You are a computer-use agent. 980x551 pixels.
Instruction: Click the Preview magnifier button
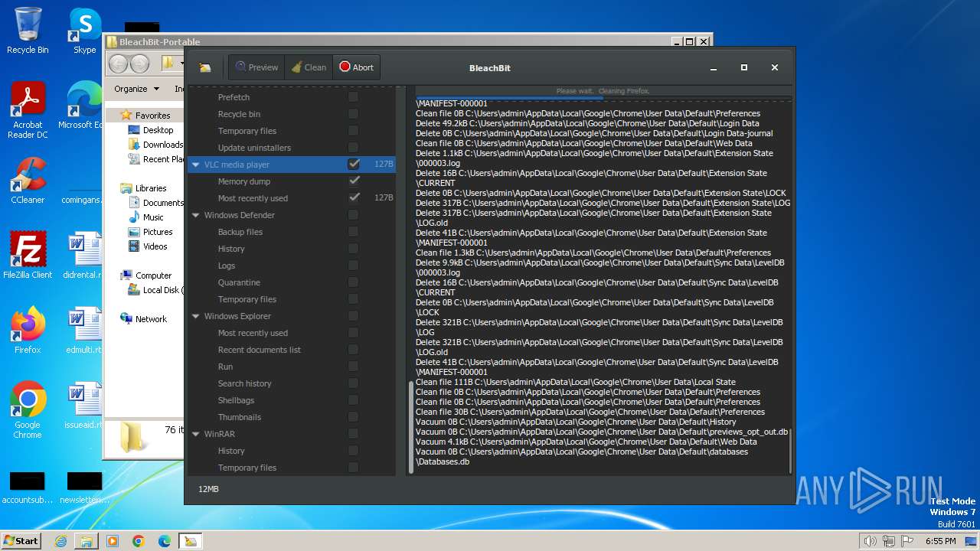click(x=256, y=67)
